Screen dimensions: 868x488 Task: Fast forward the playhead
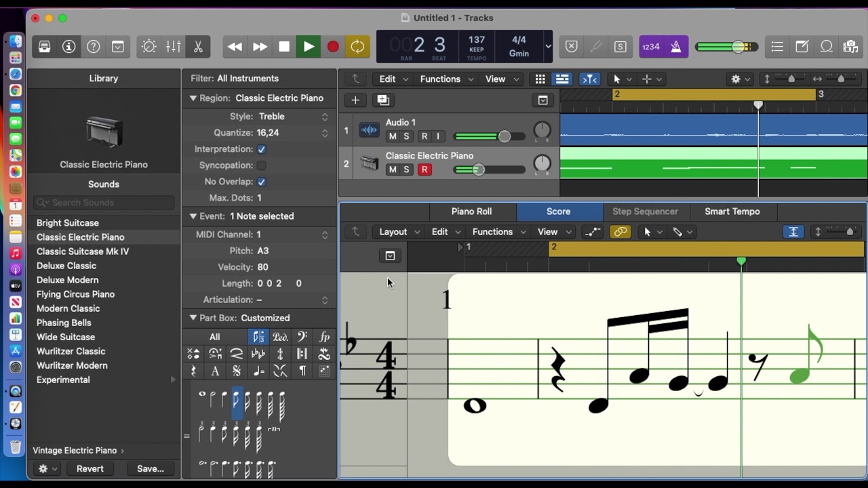260,47
